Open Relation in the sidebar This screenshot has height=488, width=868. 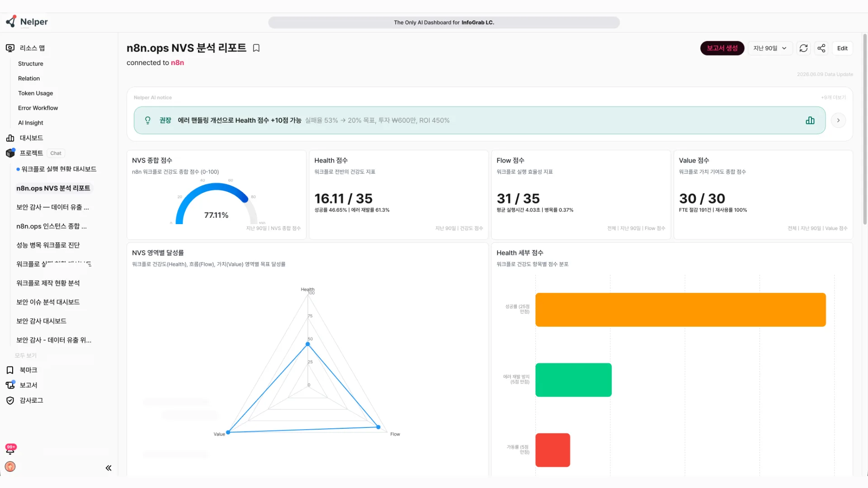point(29,79)
